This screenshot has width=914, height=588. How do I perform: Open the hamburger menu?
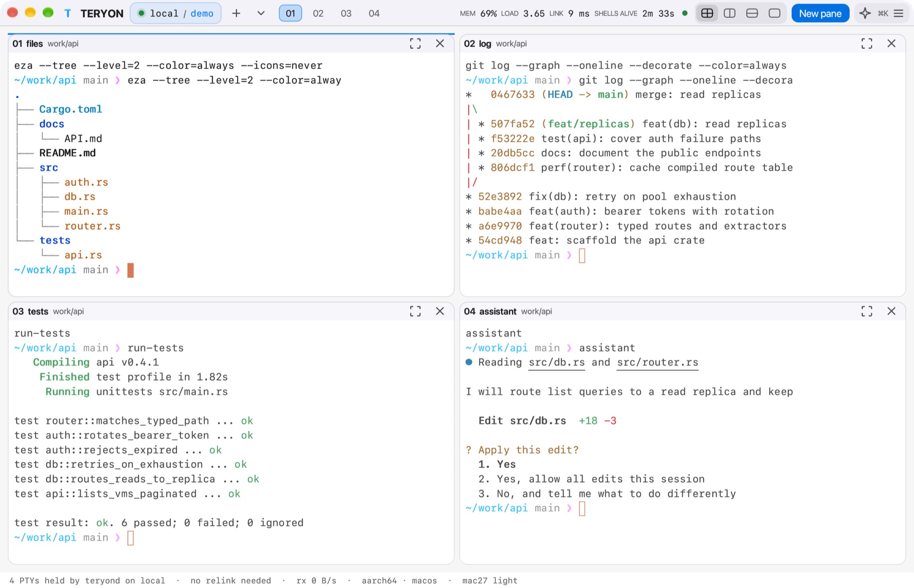pyautogui.click(x=899, y=13)
